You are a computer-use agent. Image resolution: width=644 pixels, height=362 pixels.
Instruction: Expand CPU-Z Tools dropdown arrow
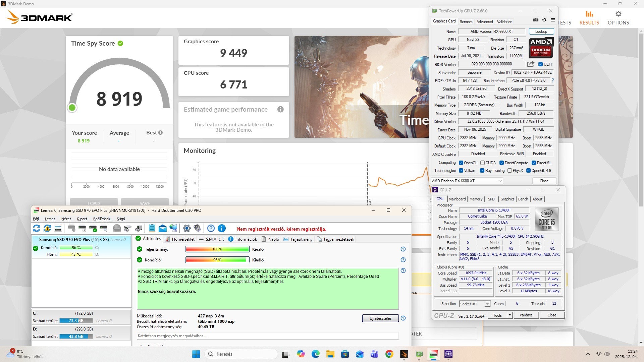(509, 315)
